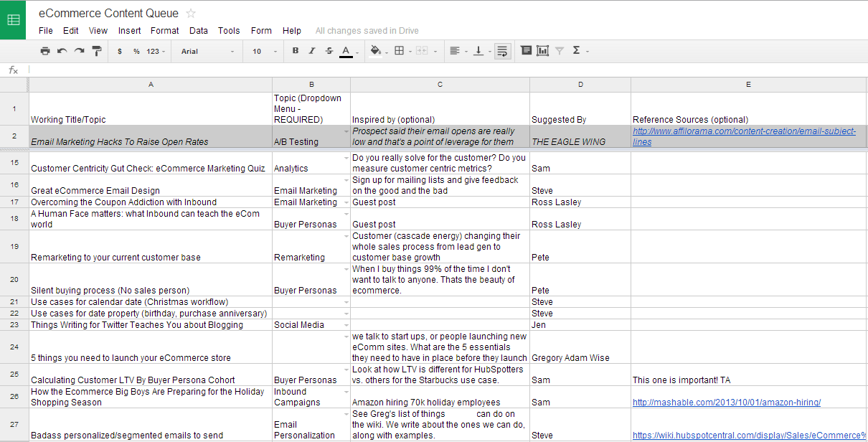This screenshot has height=442, width=868.
Task: Open the mashable.com amazon-hiring link
Action: [726, 403]
